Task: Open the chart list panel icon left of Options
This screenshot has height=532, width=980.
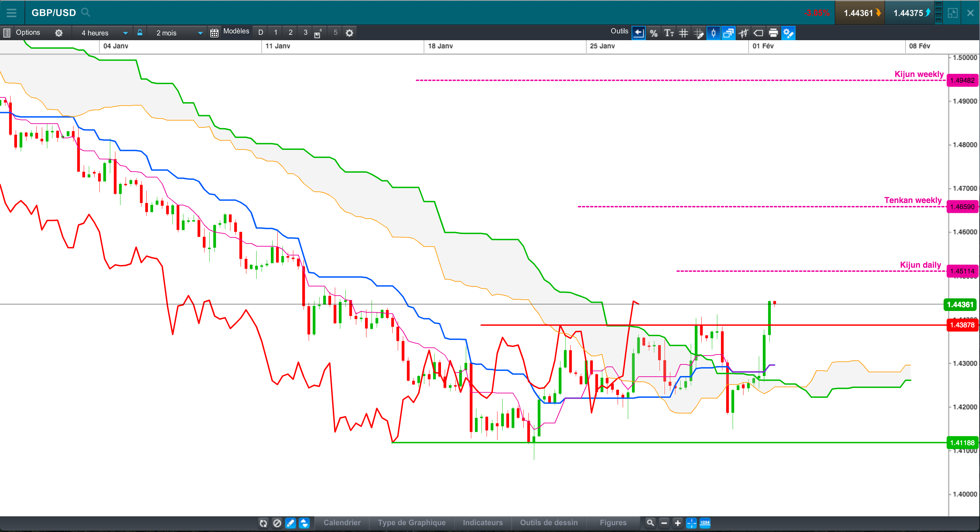Action: click(6, 33)
